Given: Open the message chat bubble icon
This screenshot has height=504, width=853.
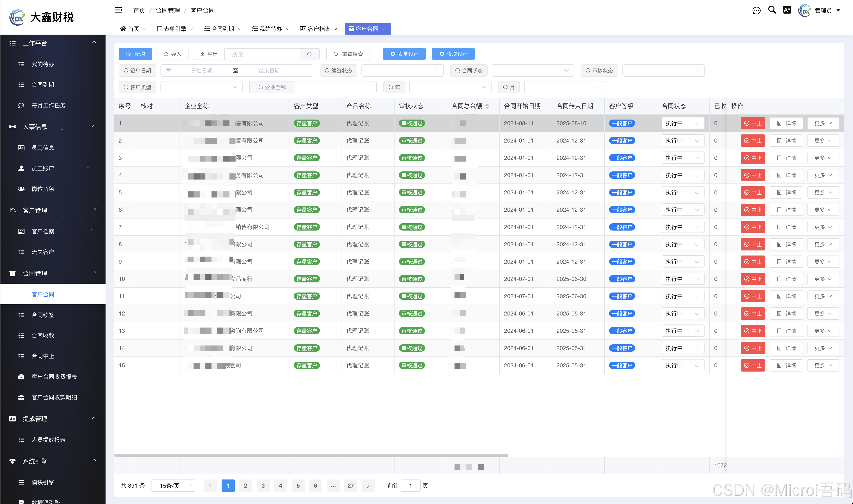Looking at the screenshot, I should (x=756, y=11).
